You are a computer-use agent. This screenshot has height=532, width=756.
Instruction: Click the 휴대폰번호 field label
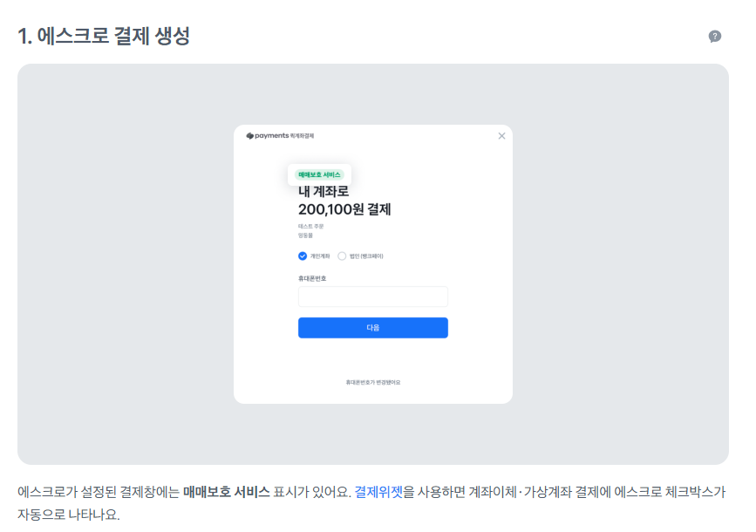pyautogui.click(x=312, y=278)
